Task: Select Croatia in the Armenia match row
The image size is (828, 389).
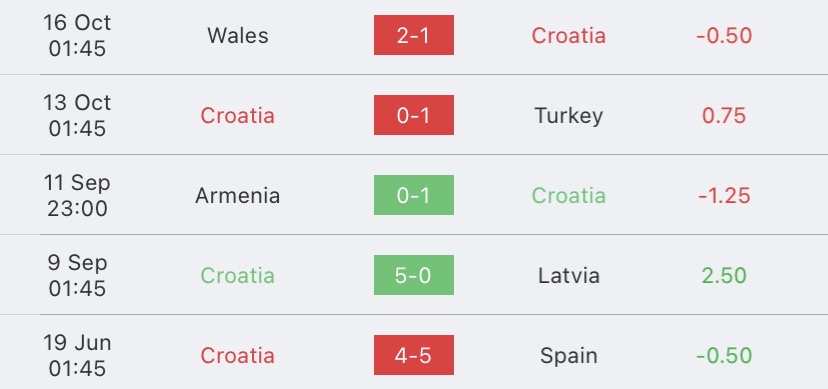Action: click(x=568, y=196)
